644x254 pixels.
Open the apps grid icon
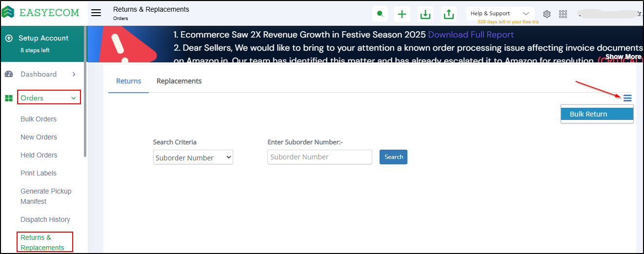[563, 14]
